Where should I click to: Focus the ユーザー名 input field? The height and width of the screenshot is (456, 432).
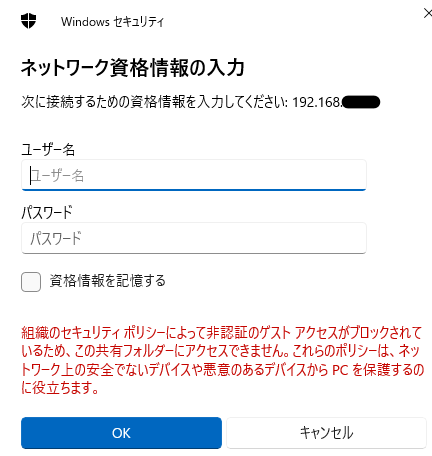click(194, 175)
